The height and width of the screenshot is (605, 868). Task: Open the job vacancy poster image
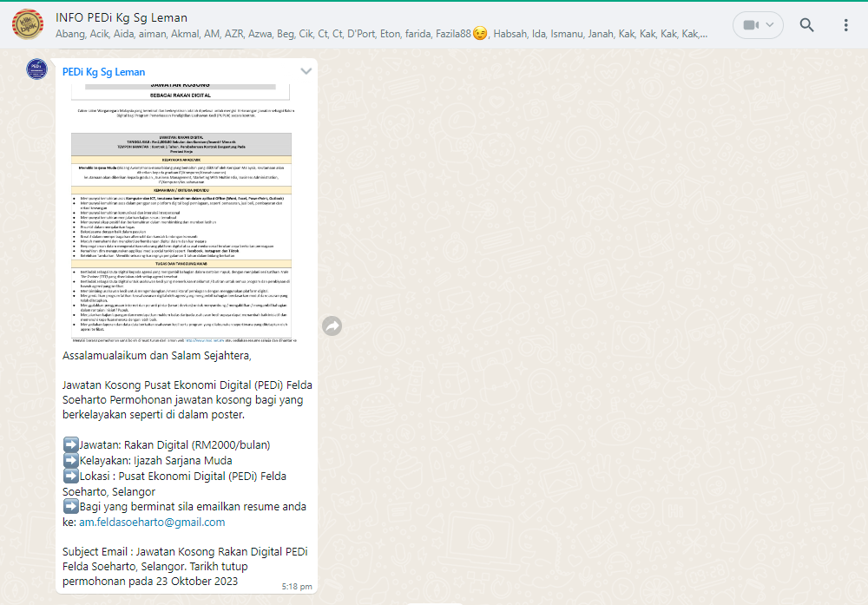tap(181, 213)
